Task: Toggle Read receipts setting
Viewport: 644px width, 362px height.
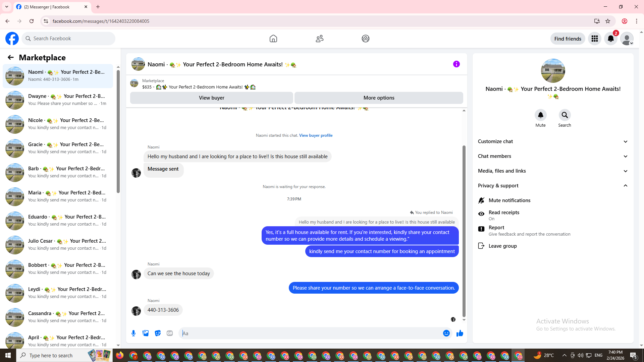Action: [x=504, y=215]
